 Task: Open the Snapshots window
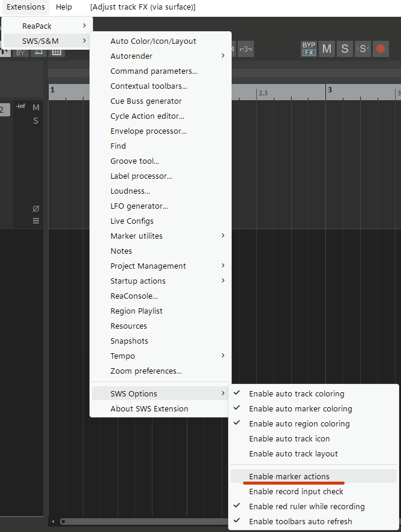point(161,341)
